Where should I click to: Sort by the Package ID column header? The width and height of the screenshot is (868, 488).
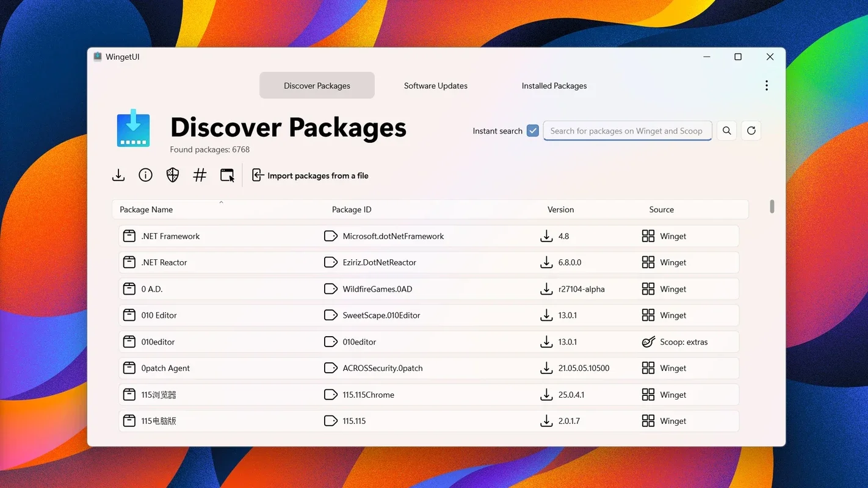(352, 209)
